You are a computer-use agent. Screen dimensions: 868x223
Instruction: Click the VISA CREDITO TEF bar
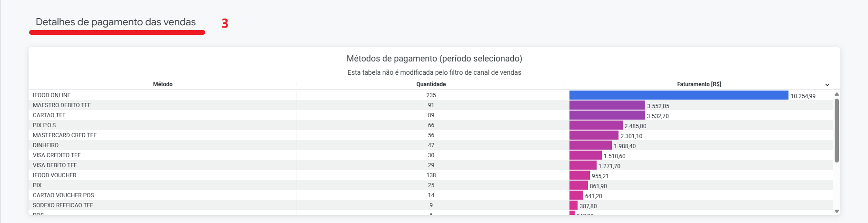[586, 155]
